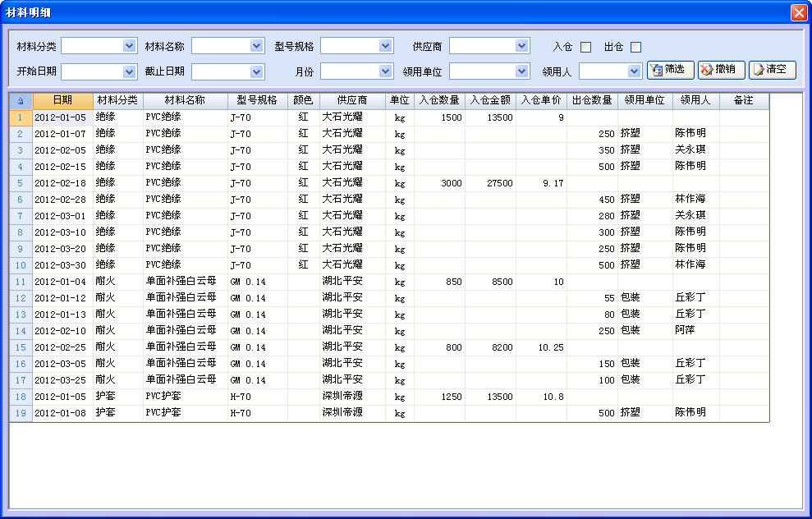Click the 筛选 filter button
Viewport: 812px width, 519px height.
[x=670, y=70]
